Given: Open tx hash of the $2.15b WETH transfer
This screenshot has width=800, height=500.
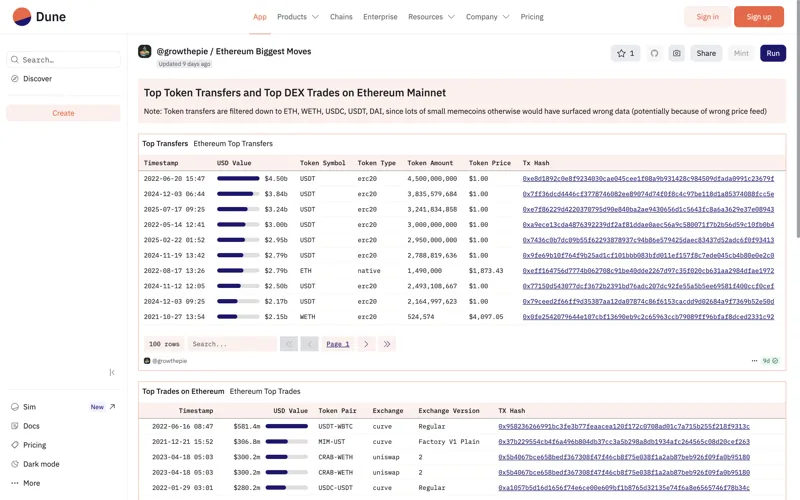Looking at the screenshot, I should [x=648, y=317].
